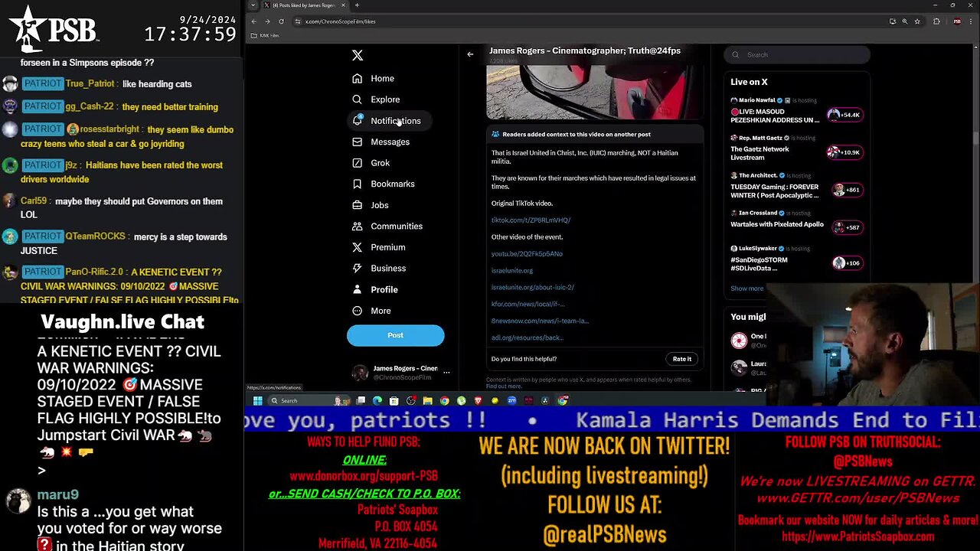This screenshot has width=980, height=551.
Task: Click browser forward arrow
Action: [267, 21]
